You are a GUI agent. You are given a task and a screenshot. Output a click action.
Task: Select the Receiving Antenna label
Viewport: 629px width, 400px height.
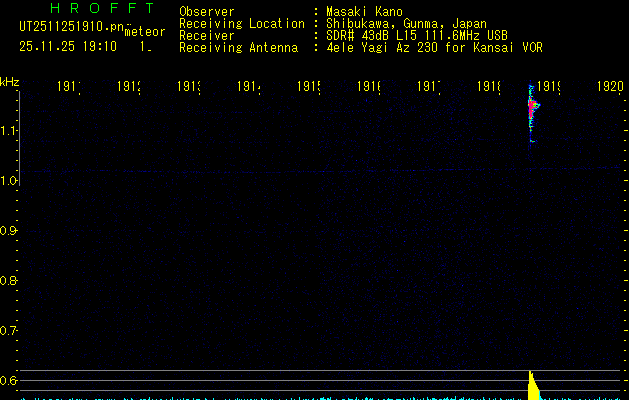(x=238, y=48)
